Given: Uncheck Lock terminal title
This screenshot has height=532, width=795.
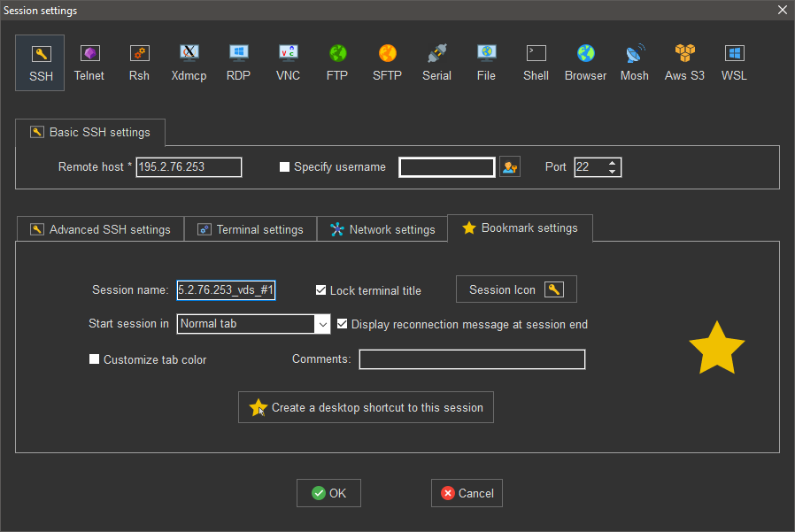Looking at the screenshot, I should [321, 290].
